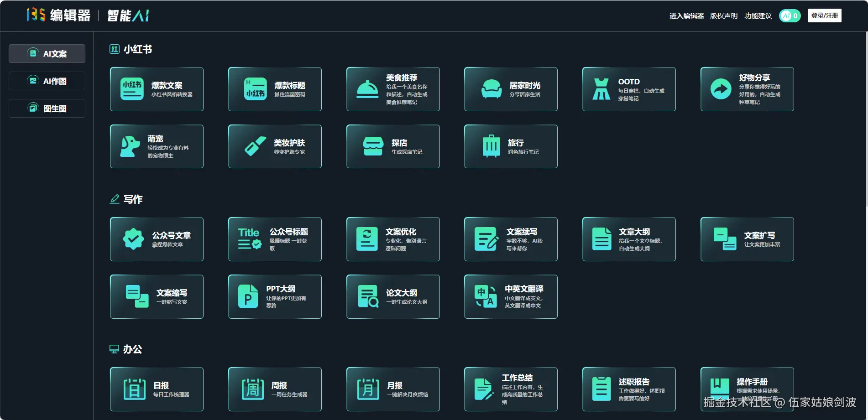Open the 爆款文案 card icon

(x=132, y=89)
